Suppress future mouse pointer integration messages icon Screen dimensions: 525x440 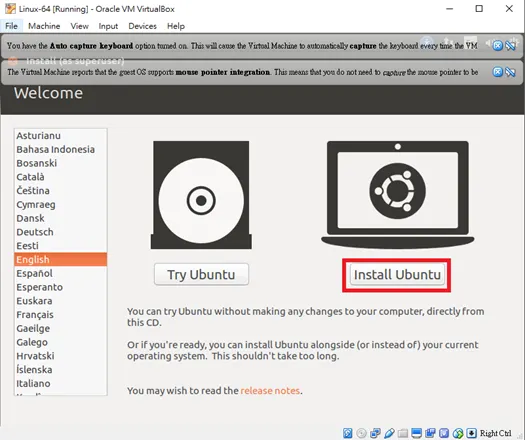511,72
